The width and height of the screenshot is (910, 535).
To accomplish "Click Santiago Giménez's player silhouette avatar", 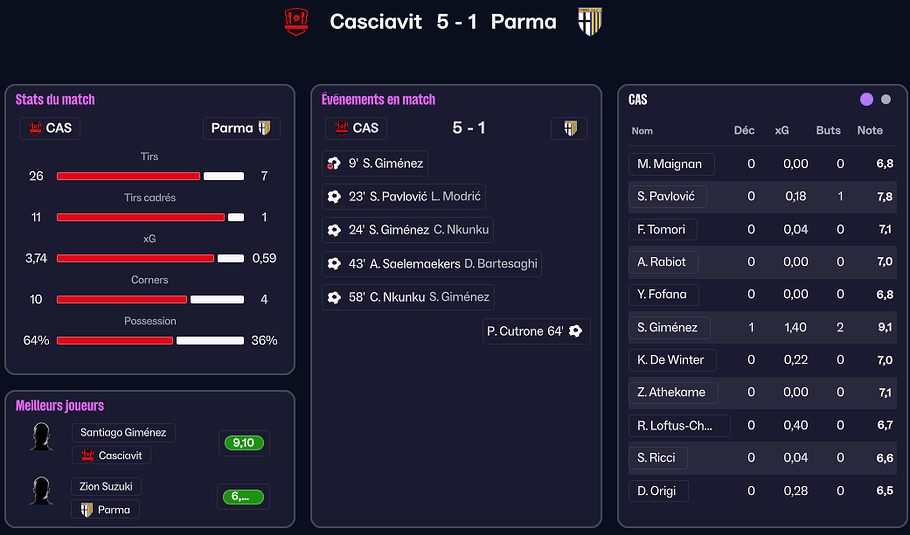I will 42,437.
